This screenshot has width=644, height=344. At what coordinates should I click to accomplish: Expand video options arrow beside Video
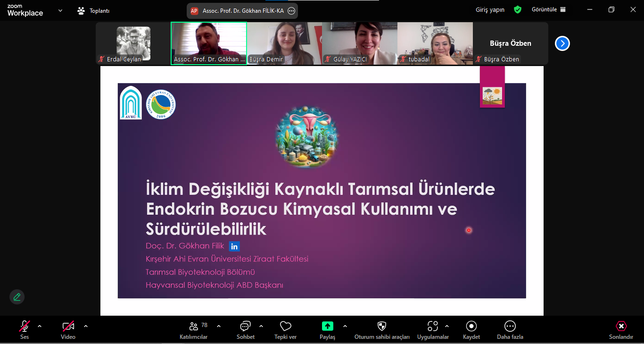(x=86, y=326)
